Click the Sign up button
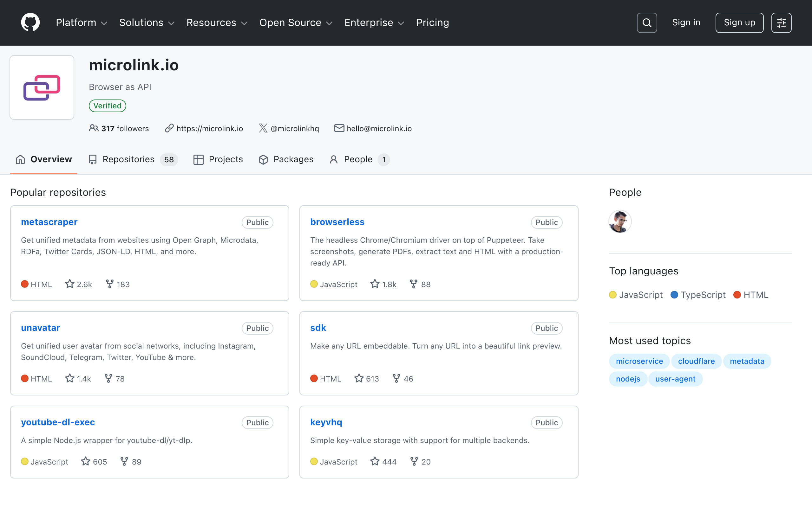Screen dimensions: 812x507 (x=739, y=22)
